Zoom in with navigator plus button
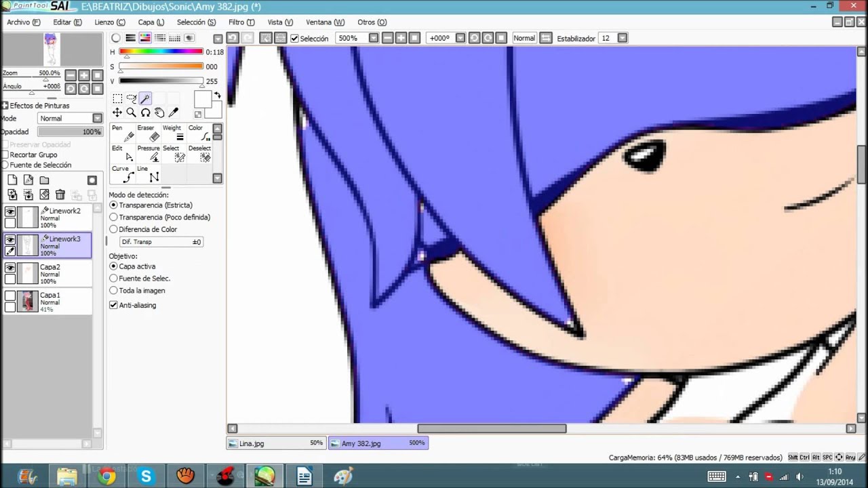Image resolution: width=868 pixels, height=488 pixels. click(x=83, y=75)
